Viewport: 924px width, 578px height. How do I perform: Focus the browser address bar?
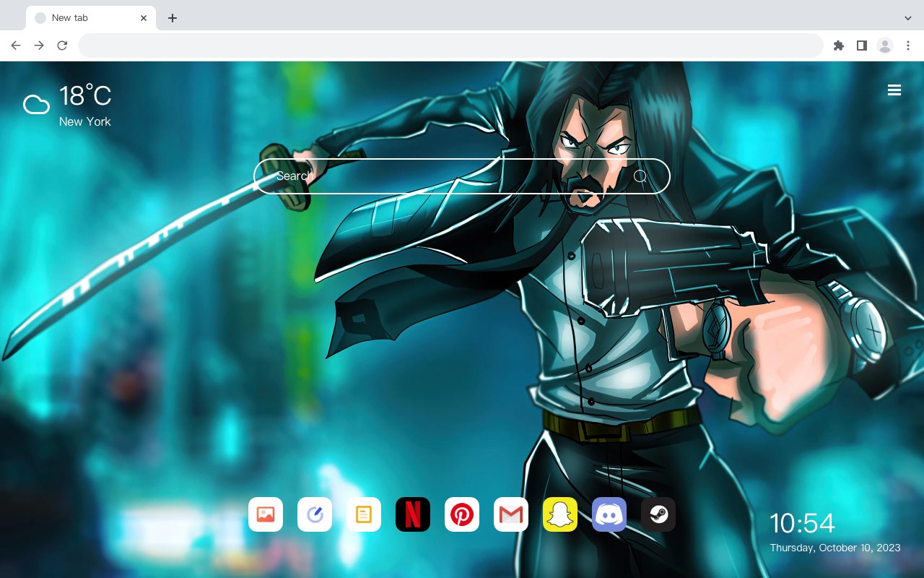coord(450,46)
